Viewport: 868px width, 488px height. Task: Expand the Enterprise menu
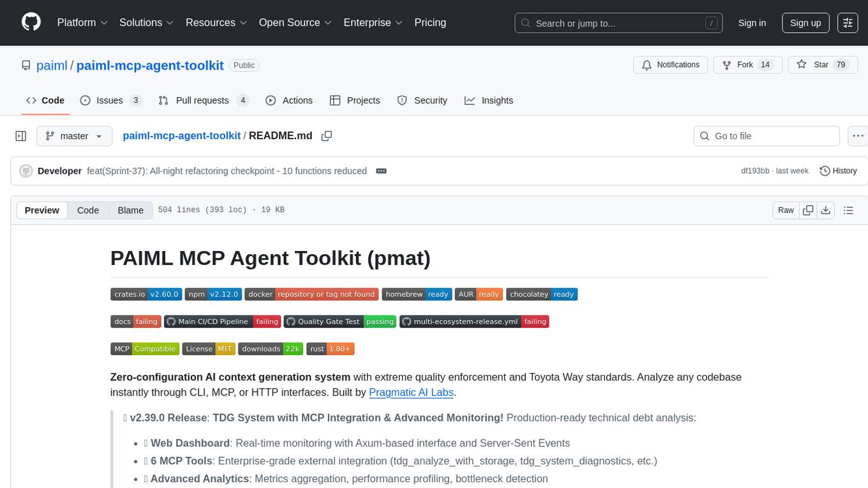[x=373, y=22]
